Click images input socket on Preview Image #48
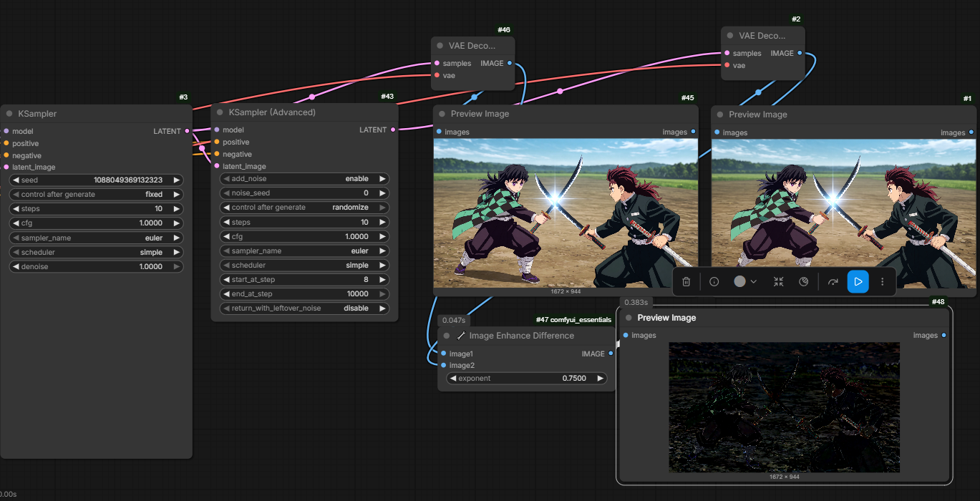This screenshot has height=501, width=980. (x=626, y=335)
